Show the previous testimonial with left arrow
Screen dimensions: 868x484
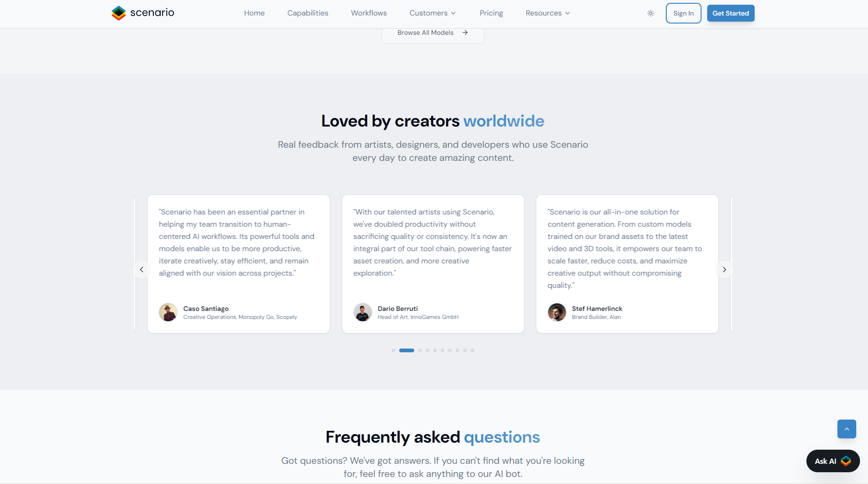click(142, 270)
